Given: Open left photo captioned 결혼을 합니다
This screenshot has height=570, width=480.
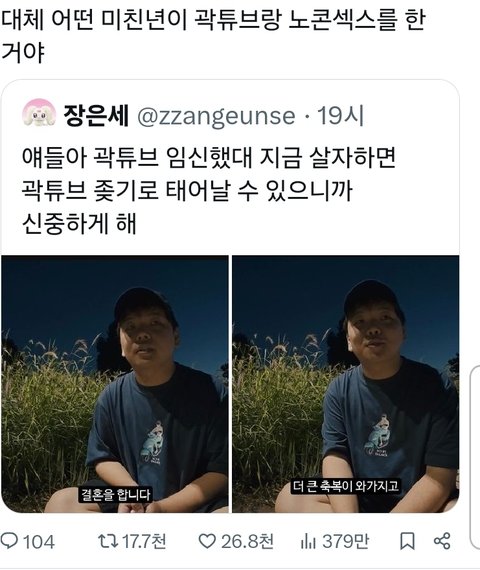Looking at the screenshot, I should [x=115, y=384].
